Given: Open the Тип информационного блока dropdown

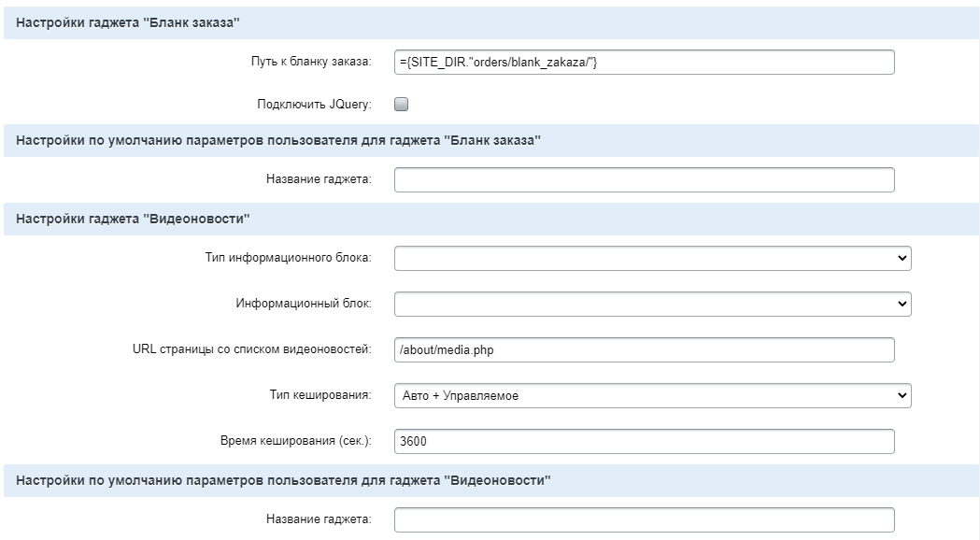Looking at the screenshot, I should coord(652,258).
